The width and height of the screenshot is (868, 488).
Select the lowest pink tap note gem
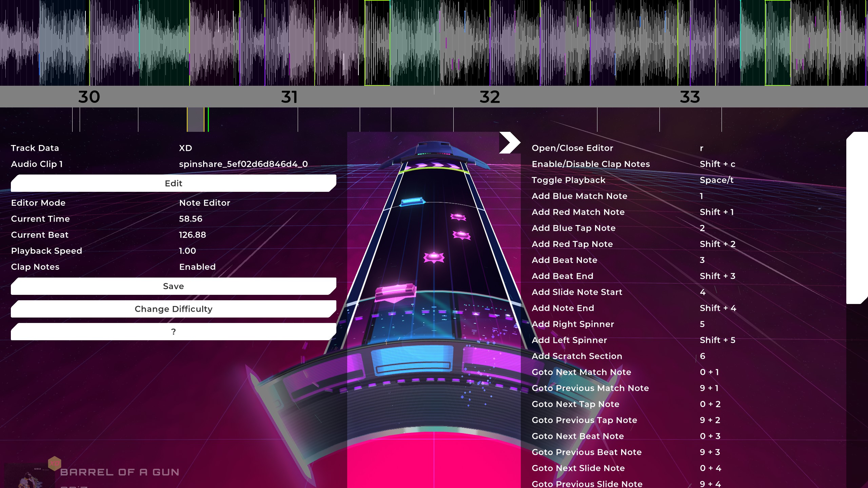coord(434,257)
